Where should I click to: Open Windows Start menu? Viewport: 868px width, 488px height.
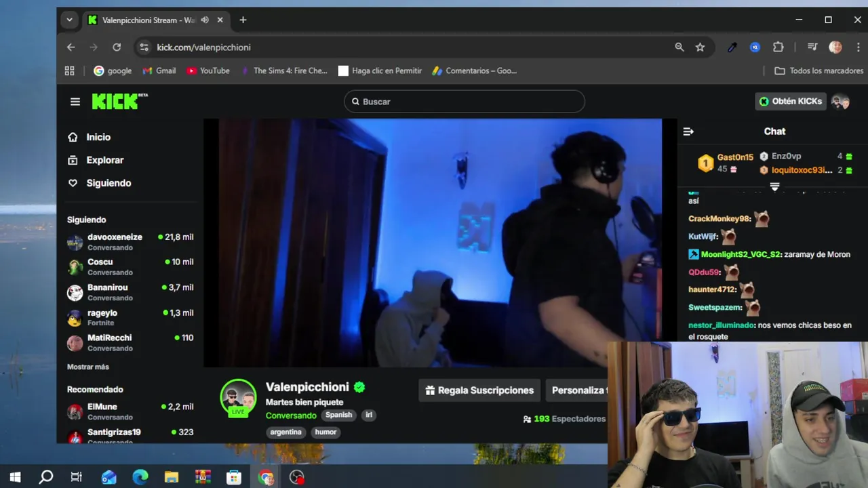(x=15, y=477)
